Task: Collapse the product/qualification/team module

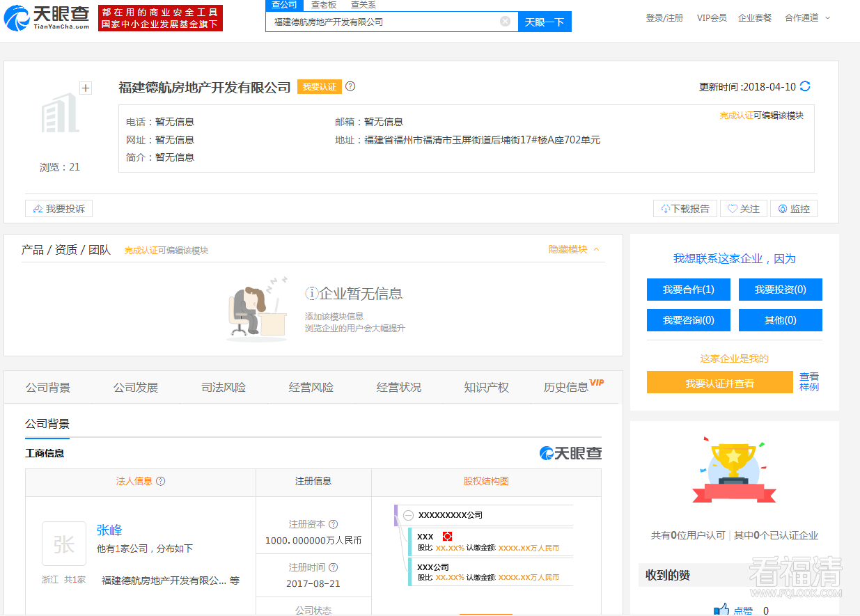Action: click(574, 249)
